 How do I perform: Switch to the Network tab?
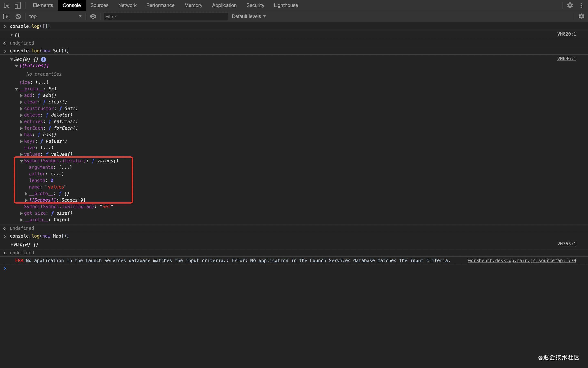pos(127,5)
